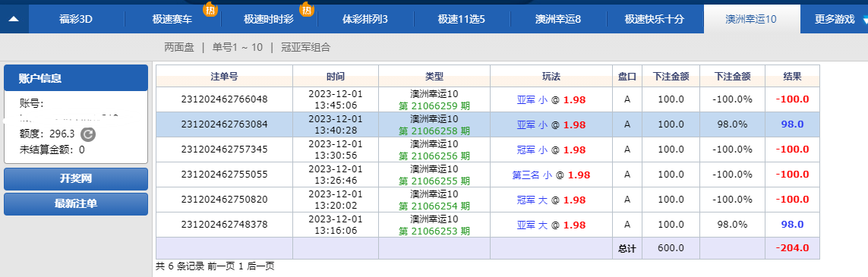Click the 注单号 column header
This screenshot has width=868, height=277.
pos(224,77)
